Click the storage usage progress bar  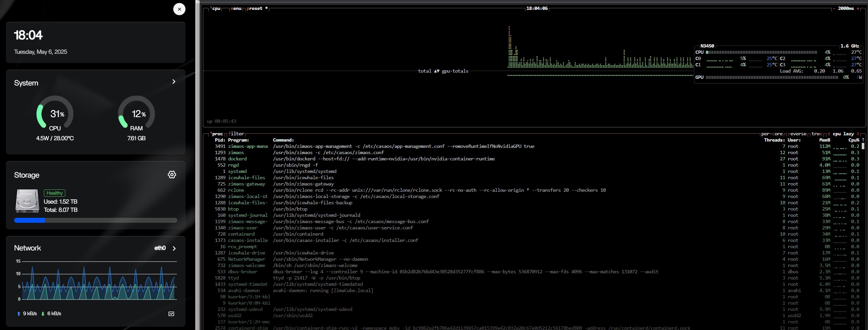[96, 220]
